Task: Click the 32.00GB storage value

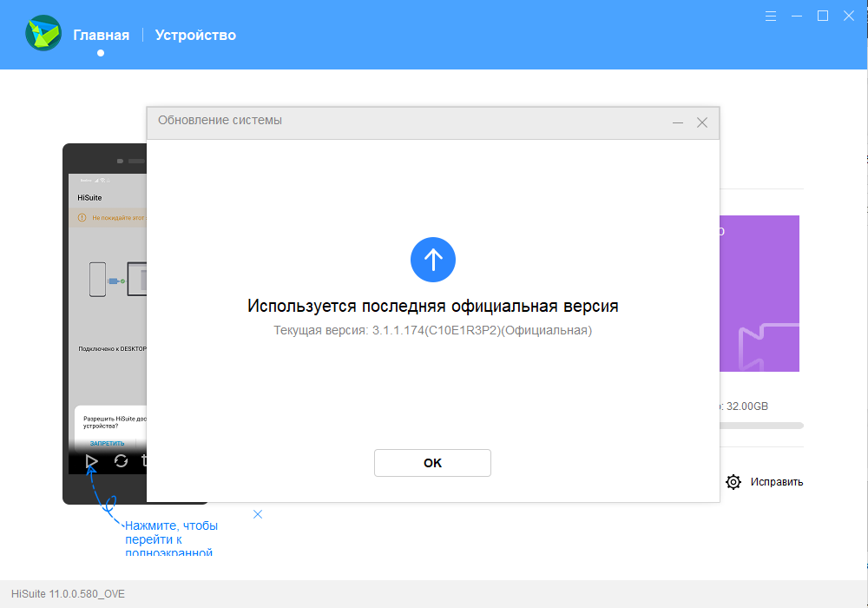Action: pos(746,406)
